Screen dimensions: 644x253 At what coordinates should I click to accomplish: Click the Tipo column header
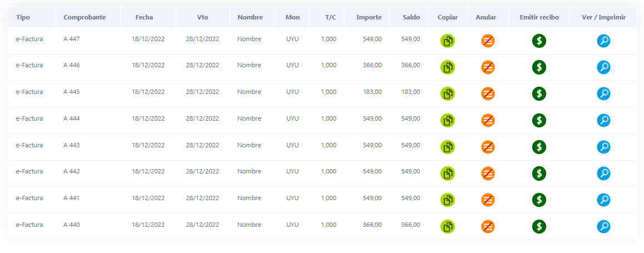click(23, 17)
